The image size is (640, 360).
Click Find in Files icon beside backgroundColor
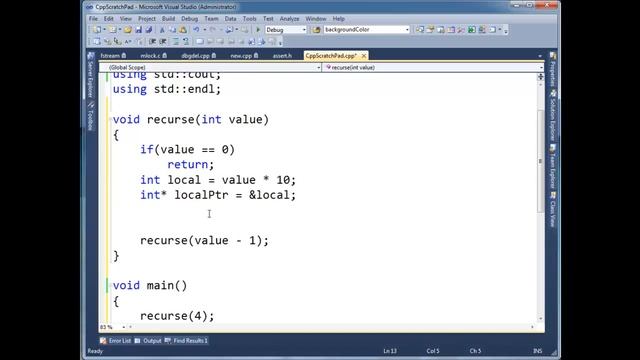pos(316,30)
